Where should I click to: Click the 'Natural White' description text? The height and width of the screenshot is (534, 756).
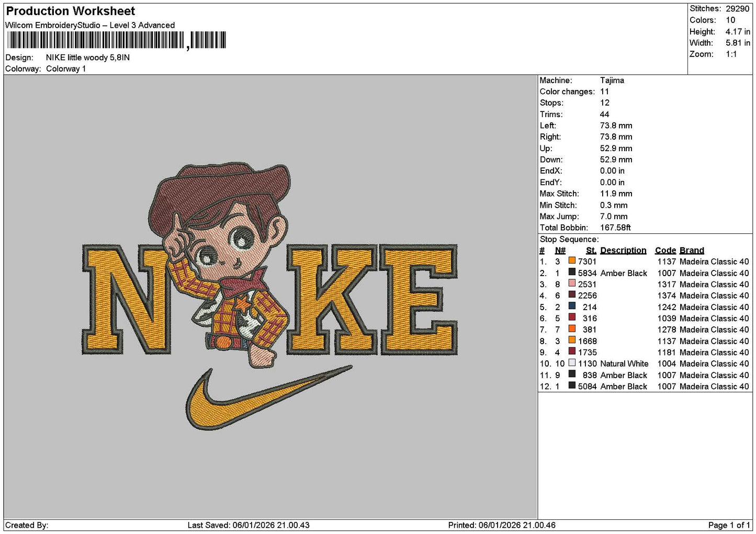[624, 363]
